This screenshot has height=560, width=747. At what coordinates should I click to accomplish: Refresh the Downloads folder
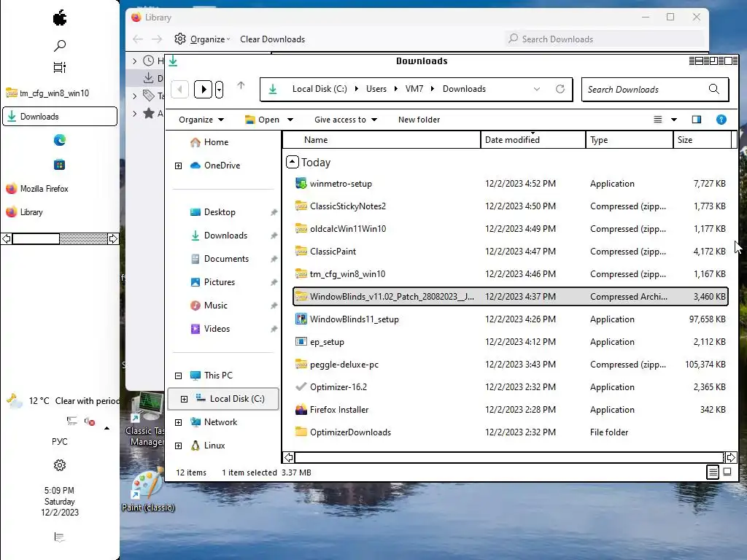(560, 89)
